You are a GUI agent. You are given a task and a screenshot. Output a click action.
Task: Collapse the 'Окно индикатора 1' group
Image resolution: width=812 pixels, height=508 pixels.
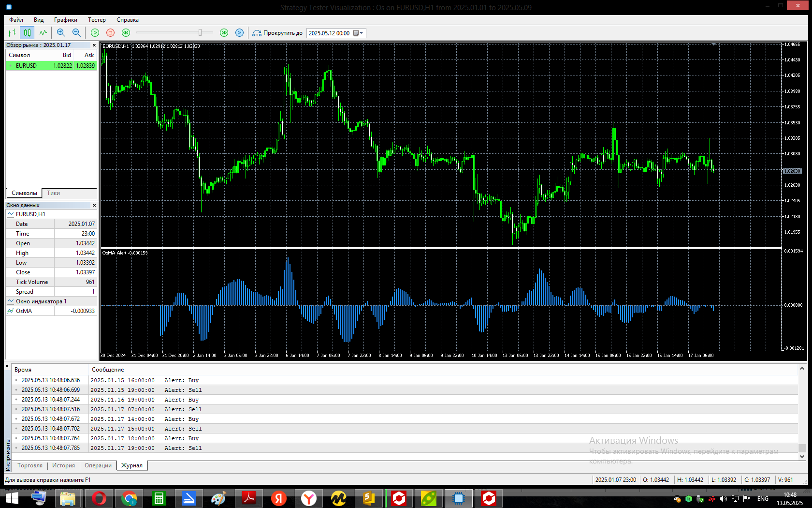point(11,301)
